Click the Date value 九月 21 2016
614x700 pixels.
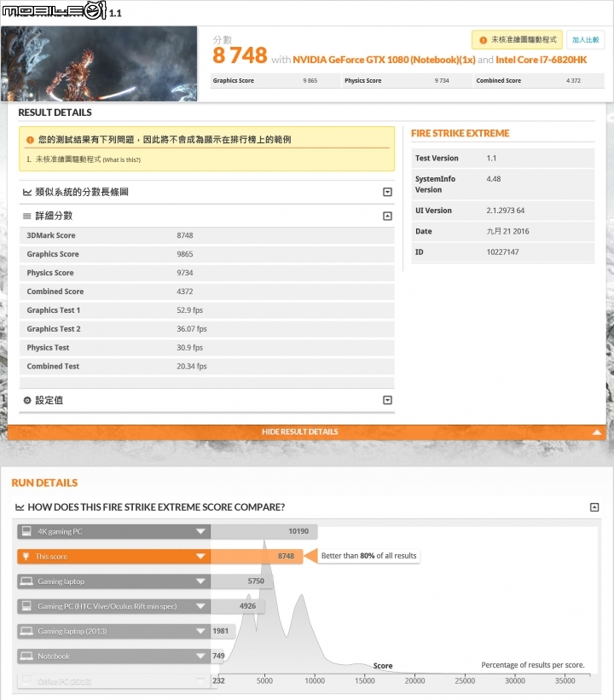pos(507,231)
